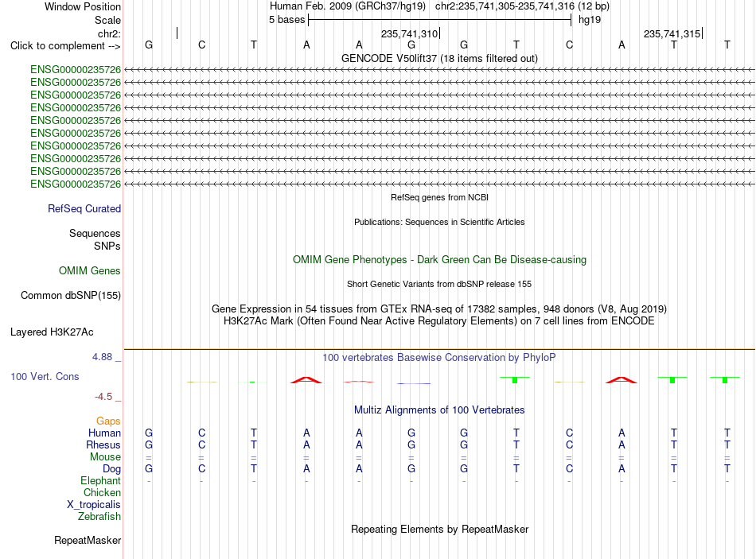Open Publications: Sequences in Scientific Articles title
The width and height of the screenshot is (756, 559).
click(x=439, y=222)
